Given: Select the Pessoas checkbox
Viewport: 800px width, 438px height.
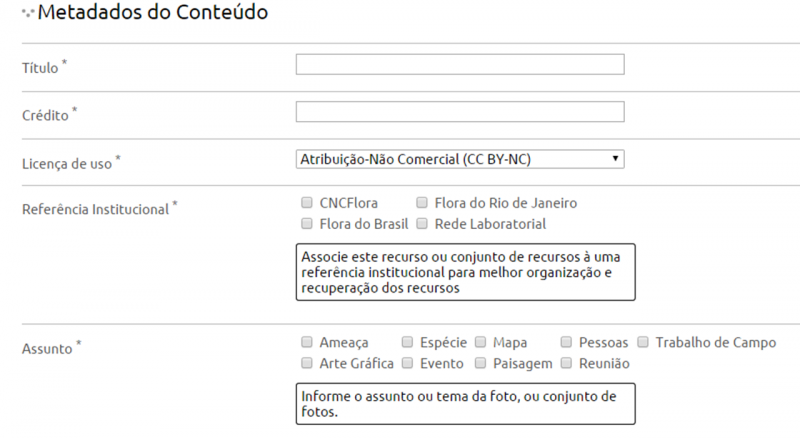Looking at the screenshot, I should 566,342.
